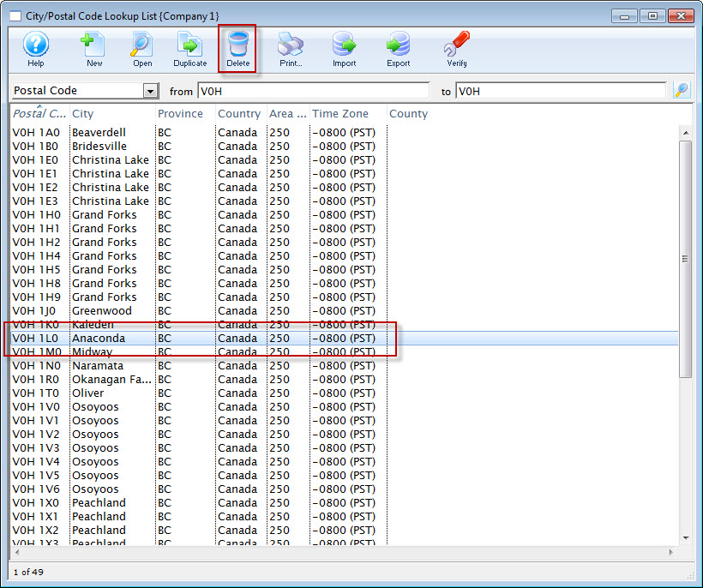Click the 'from' input field
This screenshot has height=588, width=703.
click(314, 91)
